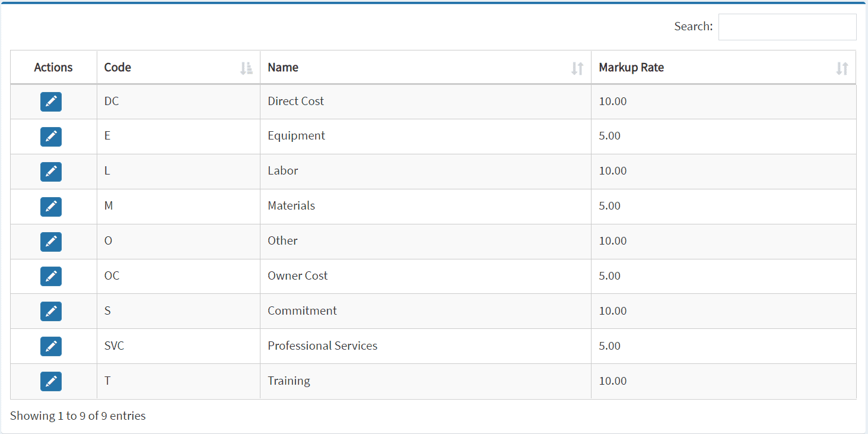The image size is (868, 434).
Task: Open the edit action for Labor
Action: (x=51, y=172)
